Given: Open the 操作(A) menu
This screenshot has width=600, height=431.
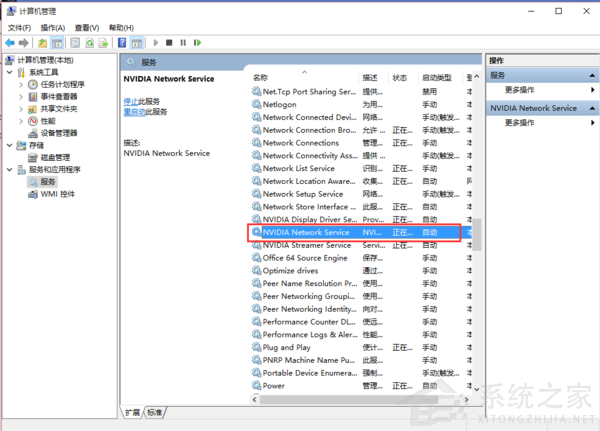Looking at the screenshot, I should tap(52, 28).
